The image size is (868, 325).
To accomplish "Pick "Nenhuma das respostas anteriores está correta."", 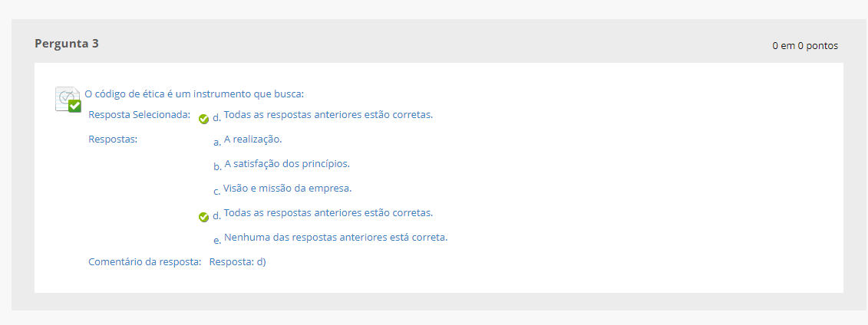I will pyautogui.click(x=335, y=237).
